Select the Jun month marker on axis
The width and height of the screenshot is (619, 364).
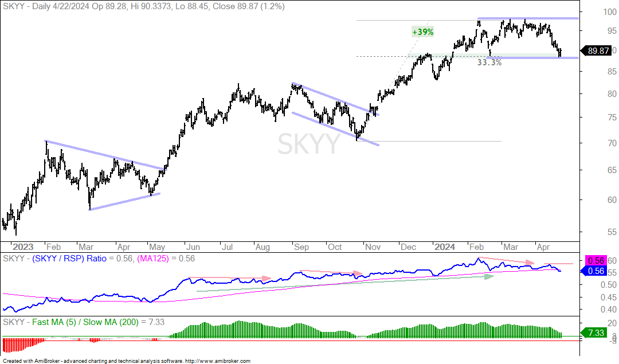point(193,247)
